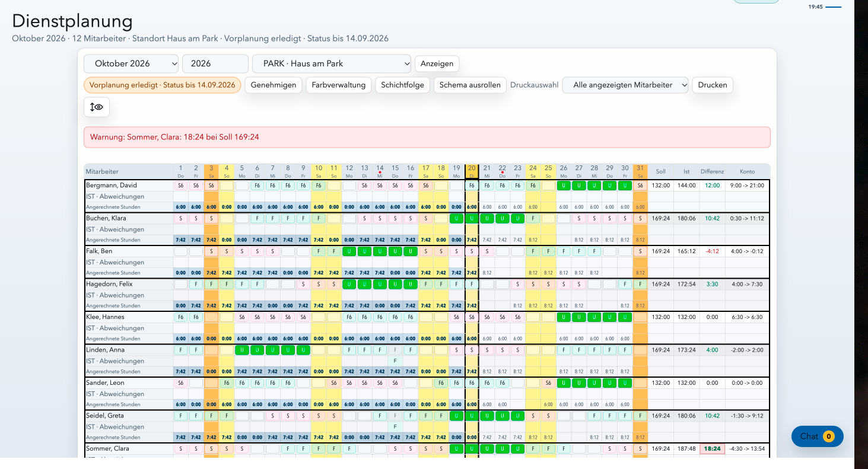Image resolution: width=868 pixels, height=469 pixels.
Task: Click Linden, Anna's U shift on day 5
Action: click(241, 350)
